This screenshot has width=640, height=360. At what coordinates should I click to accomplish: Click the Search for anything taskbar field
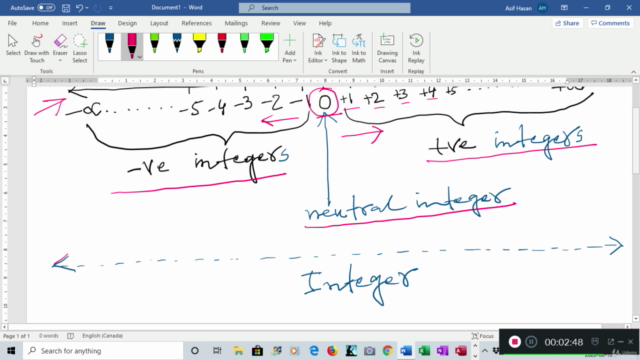pyautogui.click(x=103, y=351)
